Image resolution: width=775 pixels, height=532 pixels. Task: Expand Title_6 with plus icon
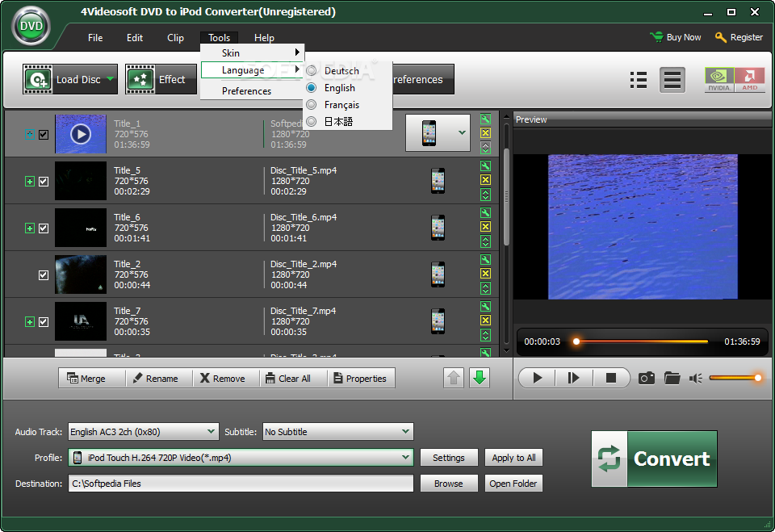30,228
